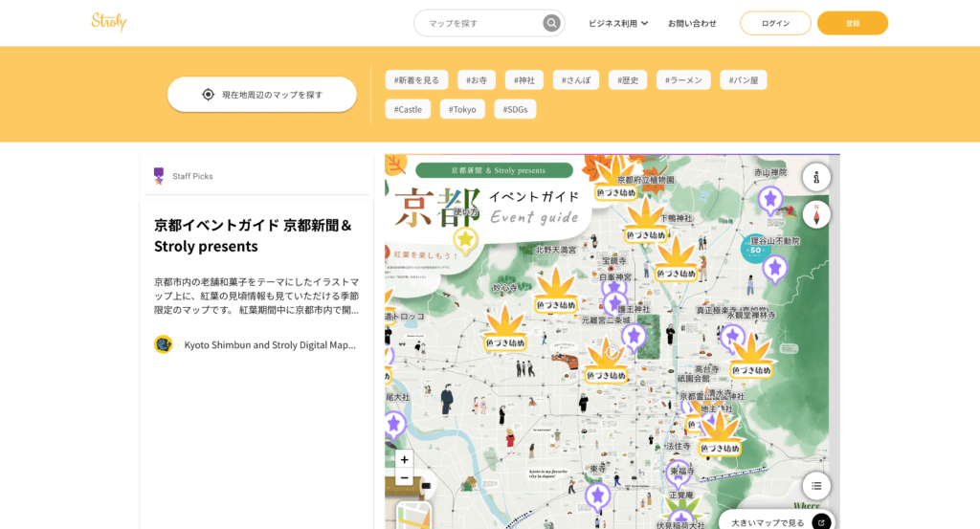980x529 pixels.
Task: Select the #歴史 tag
Action: [x=628, y=80]
